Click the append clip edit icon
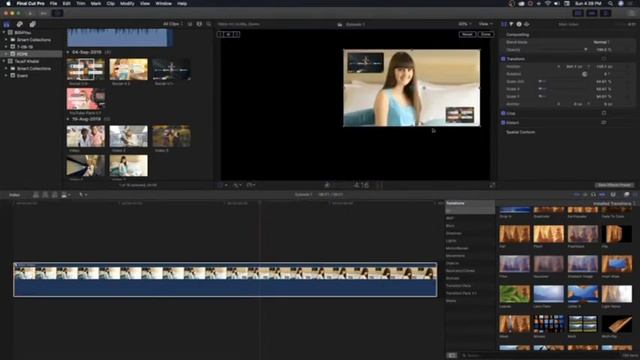The image size is (640, 360). (x=55, y=195)
